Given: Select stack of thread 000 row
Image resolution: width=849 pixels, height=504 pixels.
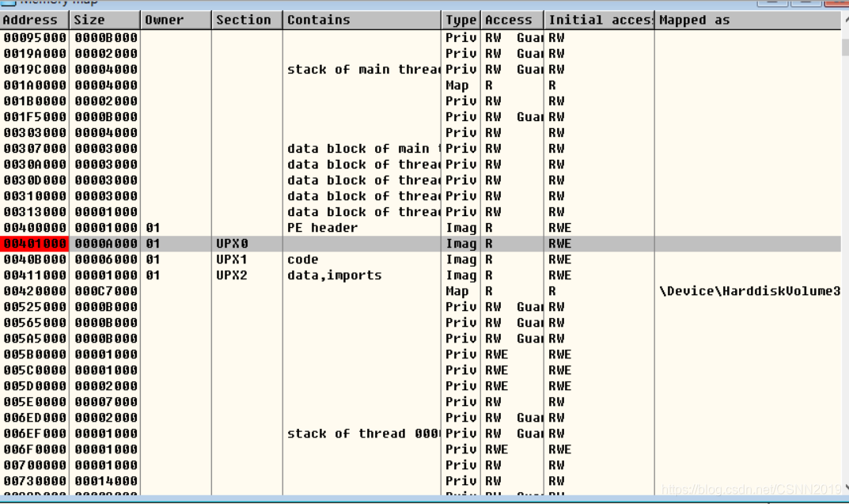Looking at the screenshot, I should [421, 434].
